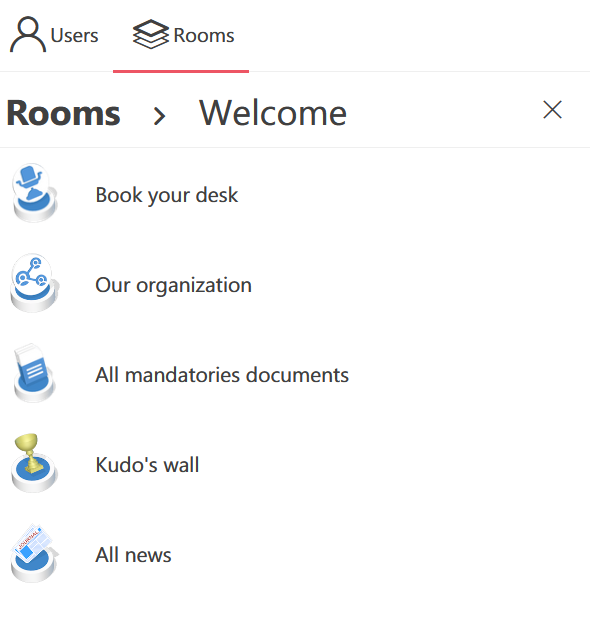The image size is (590, 625).
Task: Click the All news journal icon
Action: pyautogui.click(x=34, y=553)
